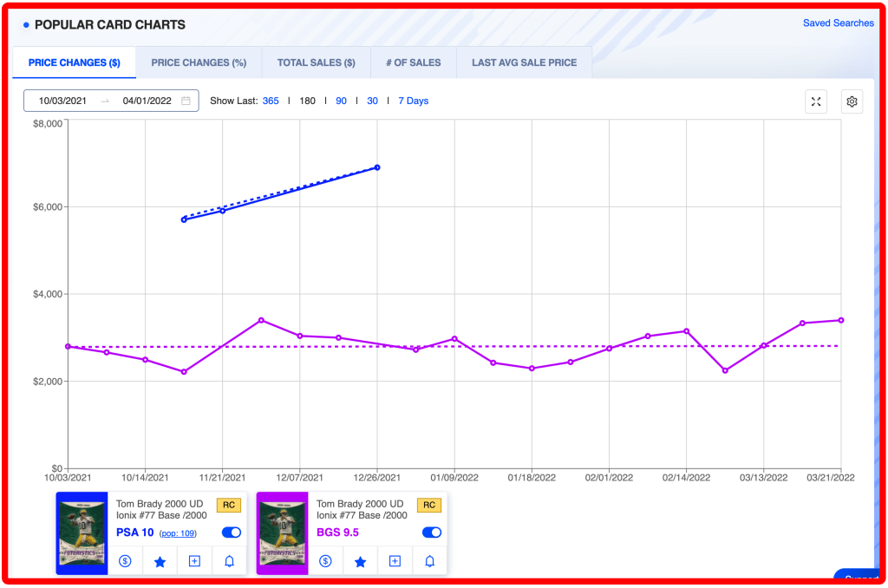Click BGS 9.5 Tom Brady card thumbnail
The width and height of the screenshot is (888, 588).
point(283,533)
